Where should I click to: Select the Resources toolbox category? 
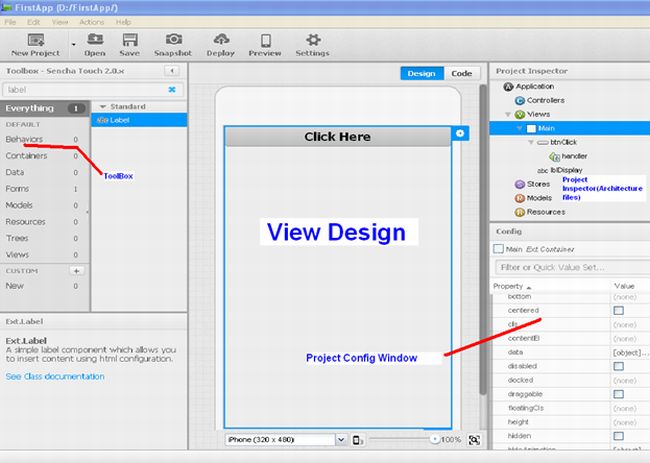pyautogui.click(x=45, y=222)
